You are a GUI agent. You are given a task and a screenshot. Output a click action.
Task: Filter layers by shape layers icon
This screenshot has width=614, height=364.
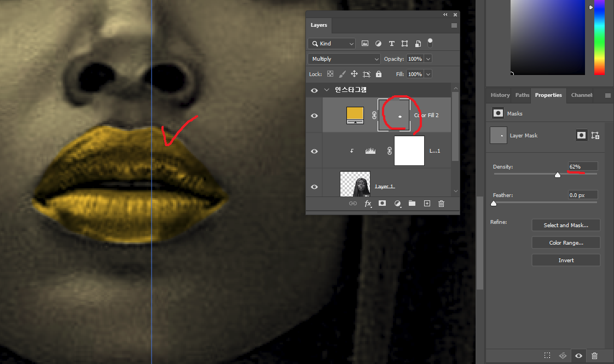coord(404,43)
